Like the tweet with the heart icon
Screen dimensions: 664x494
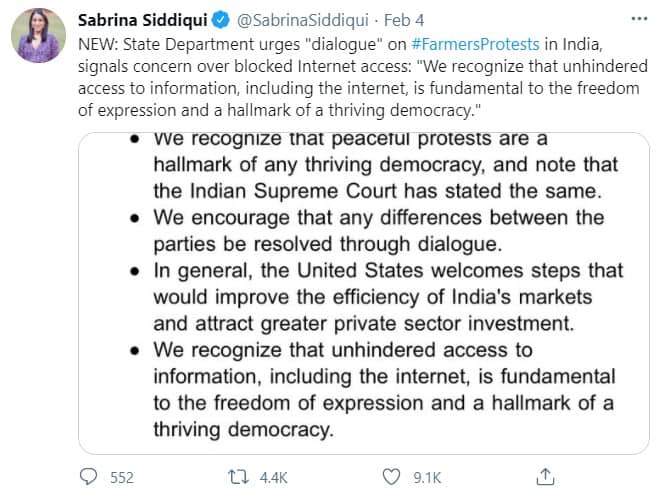[x=393, y=476]
